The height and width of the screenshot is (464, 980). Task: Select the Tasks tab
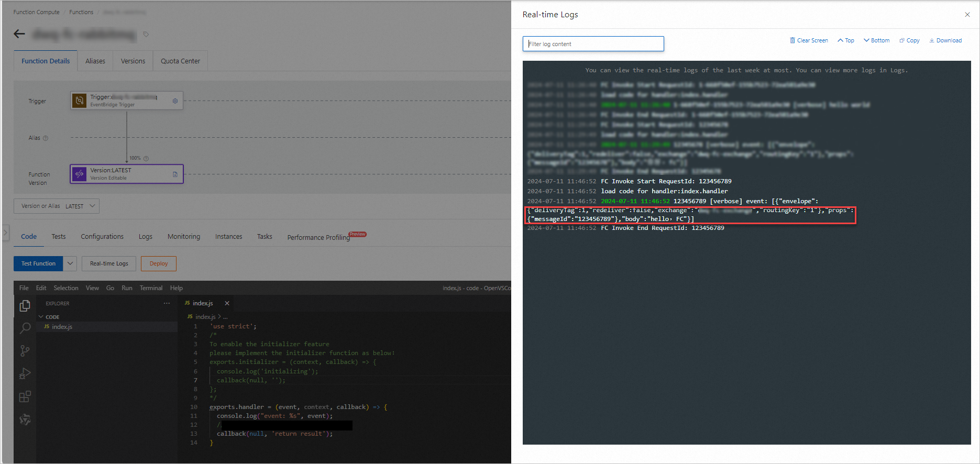coord(265,237)
